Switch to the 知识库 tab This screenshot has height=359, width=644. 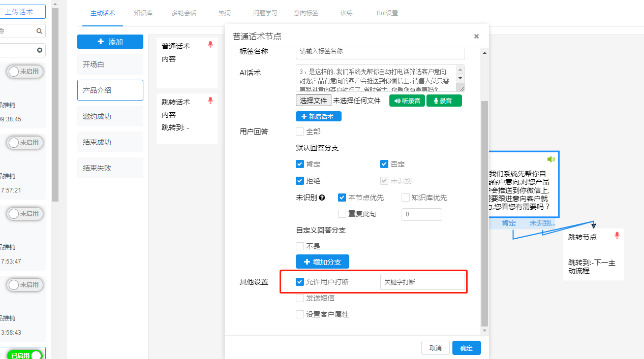click(x=143, y=13)
